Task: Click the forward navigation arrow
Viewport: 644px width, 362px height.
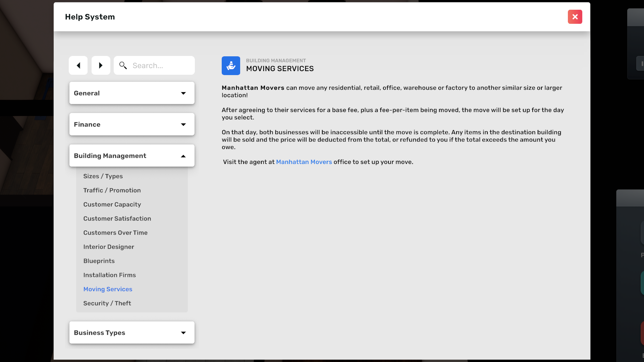Action: pyautogui.click(x=101, y=65)
